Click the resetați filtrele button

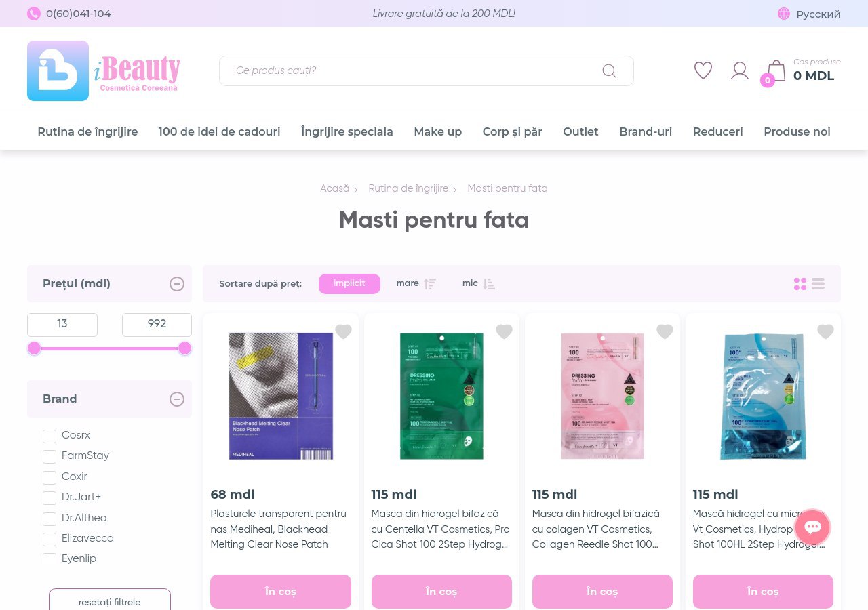tap(110, 601)
